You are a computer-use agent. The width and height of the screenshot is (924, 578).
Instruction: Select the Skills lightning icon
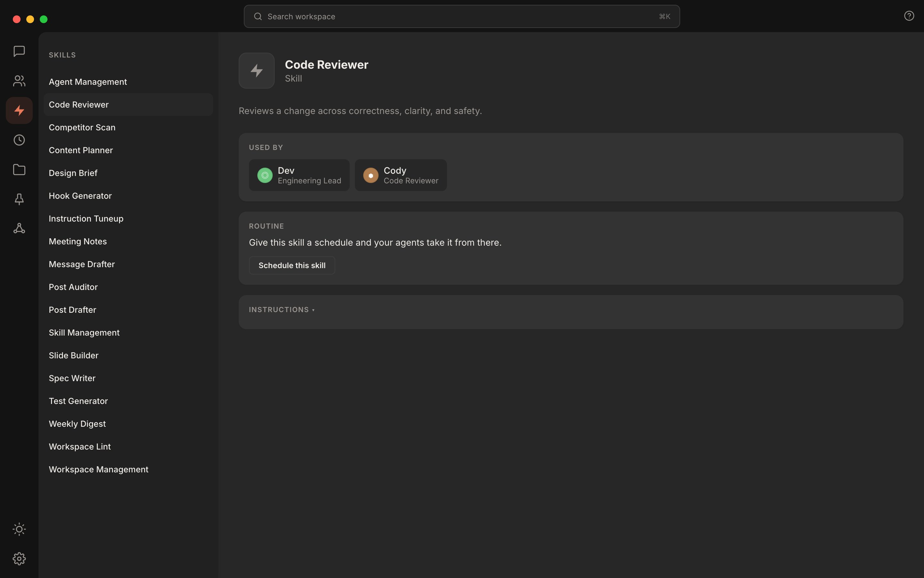click(19, 110)
